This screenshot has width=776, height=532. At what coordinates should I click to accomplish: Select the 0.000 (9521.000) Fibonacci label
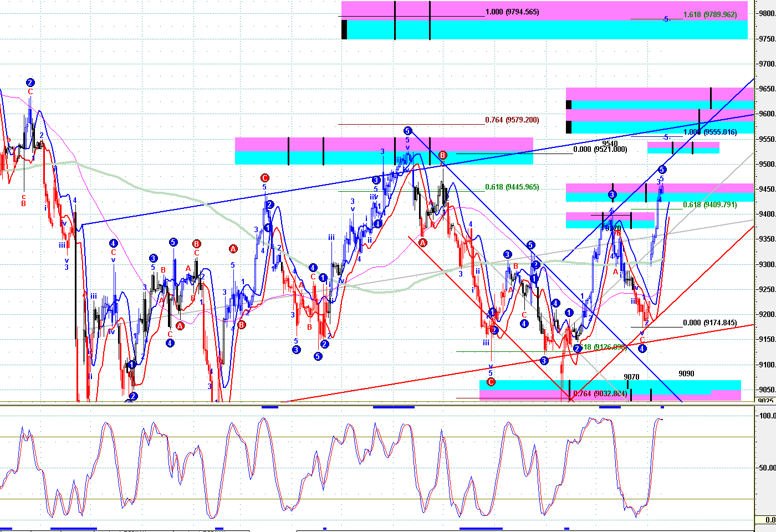pyautogui.click(x=600, y=150)
